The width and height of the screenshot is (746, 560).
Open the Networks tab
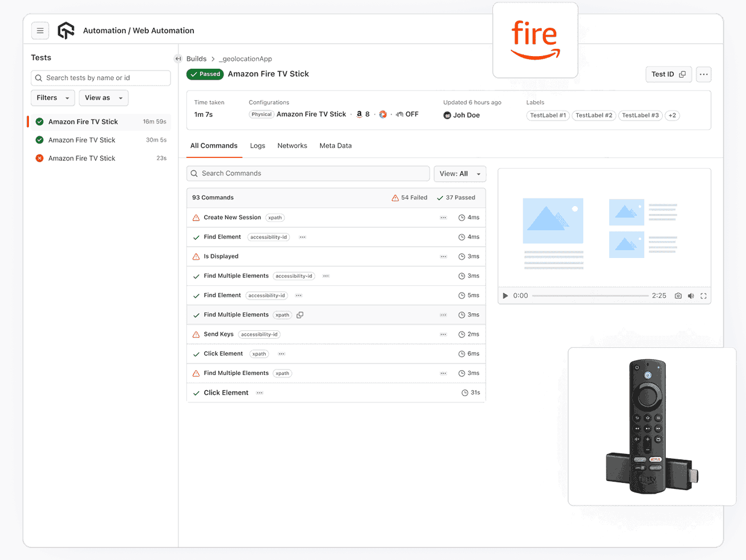point(292,145)
